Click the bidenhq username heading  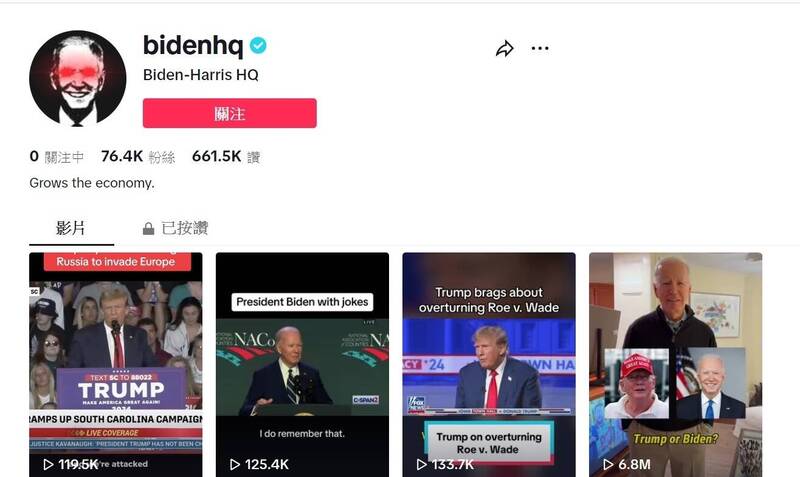point(193,45)
